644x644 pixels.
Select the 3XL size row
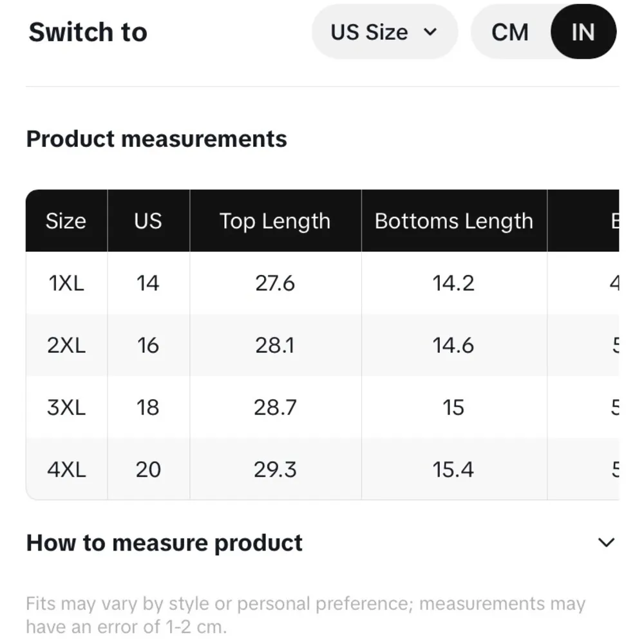(x=66, y=407)
